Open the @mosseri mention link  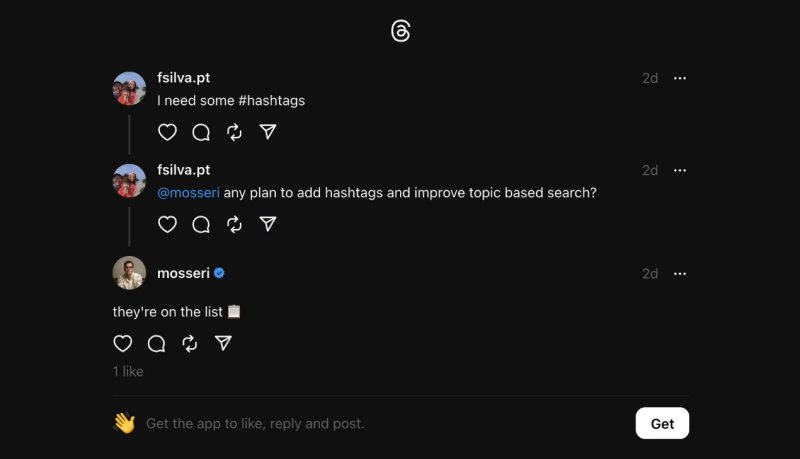pyautogui.click(x=188, y=193)
